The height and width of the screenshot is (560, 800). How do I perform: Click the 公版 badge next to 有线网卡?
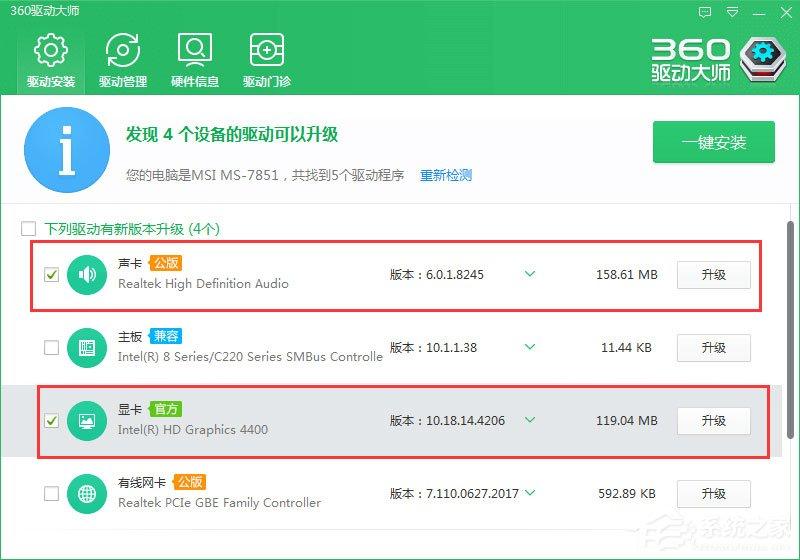[189, 482]
